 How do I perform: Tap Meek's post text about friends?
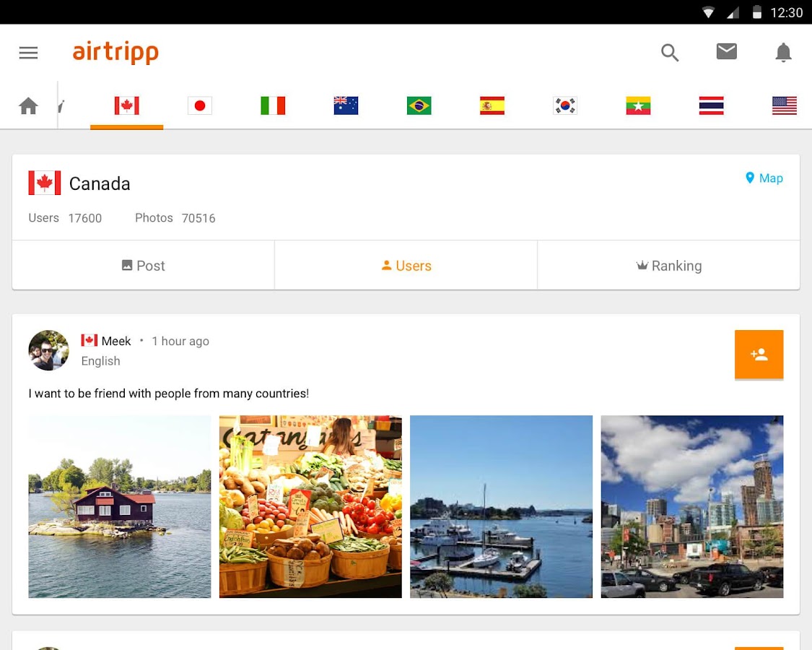pyautogui.click(x=169, y=394)
